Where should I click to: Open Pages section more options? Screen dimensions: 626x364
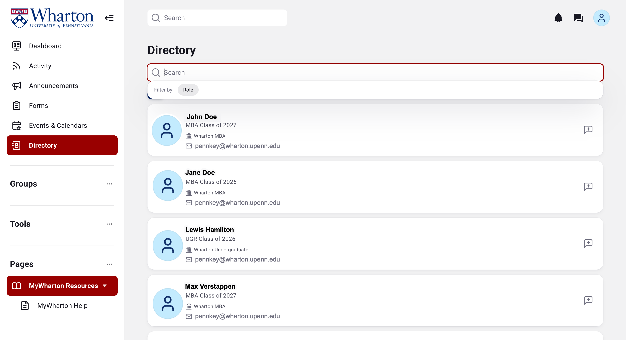coord(109,264)
